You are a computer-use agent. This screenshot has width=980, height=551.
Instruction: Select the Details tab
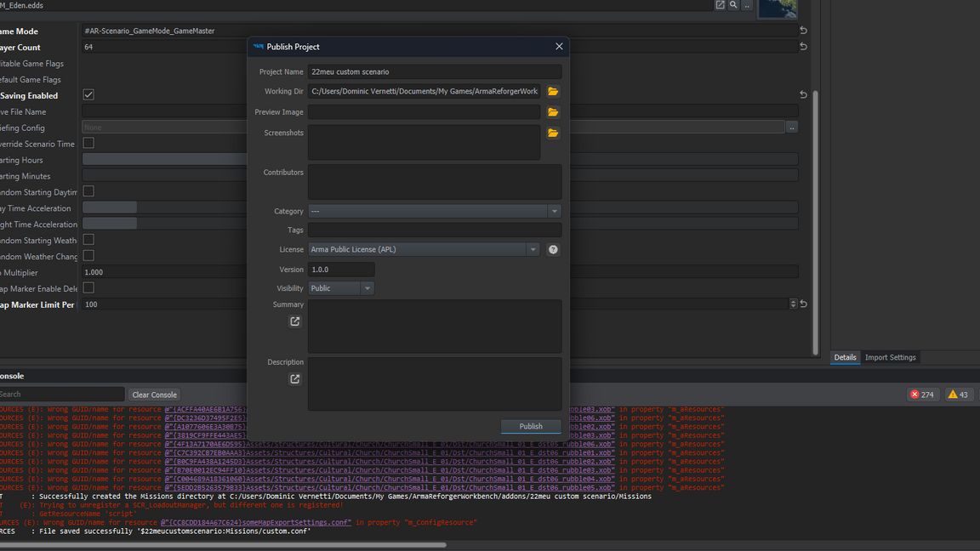(845, 357)
